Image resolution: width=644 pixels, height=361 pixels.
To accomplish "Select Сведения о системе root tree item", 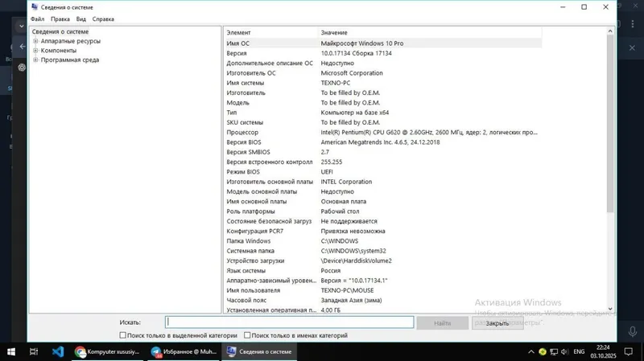I will (60, 31).
